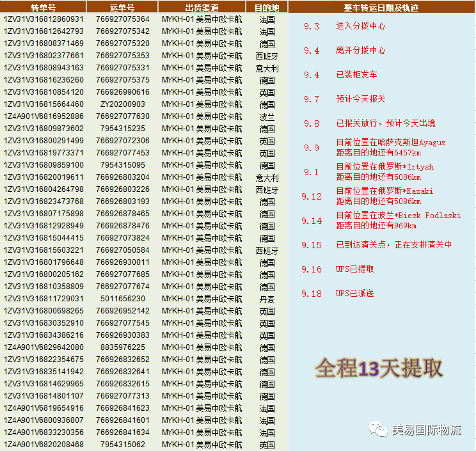Select cell 1ZV31V316804264798
The width and height of the screenshot is (476, 451).
pos(44,189)
